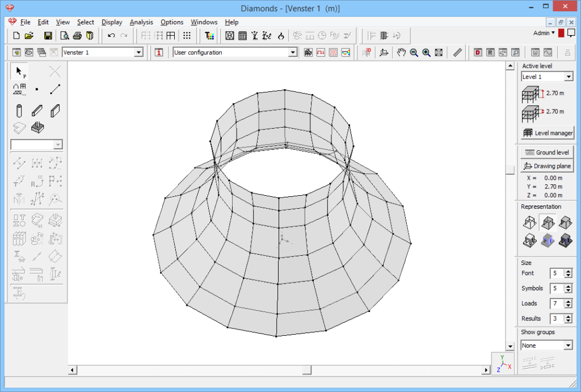Open the Active level dropdown showing Level 1
581x392 pixels.
pyautogui.click(x=569, y=77)
